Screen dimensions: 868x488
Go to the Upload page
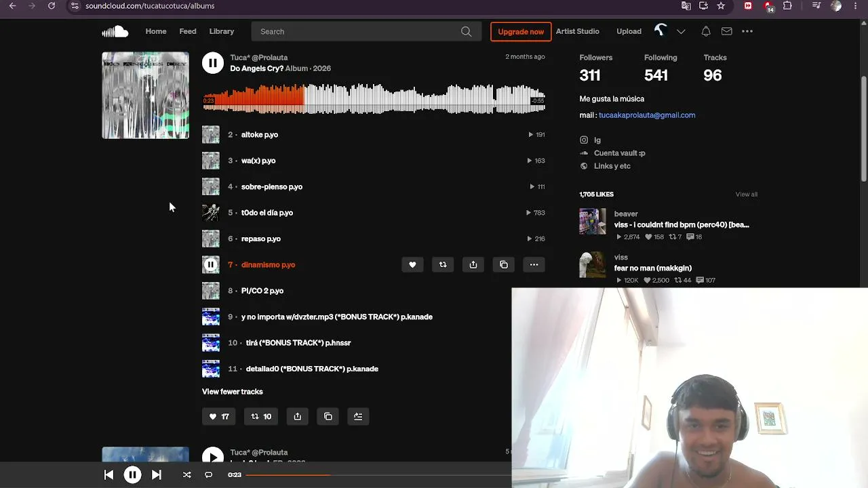point(629,31)
